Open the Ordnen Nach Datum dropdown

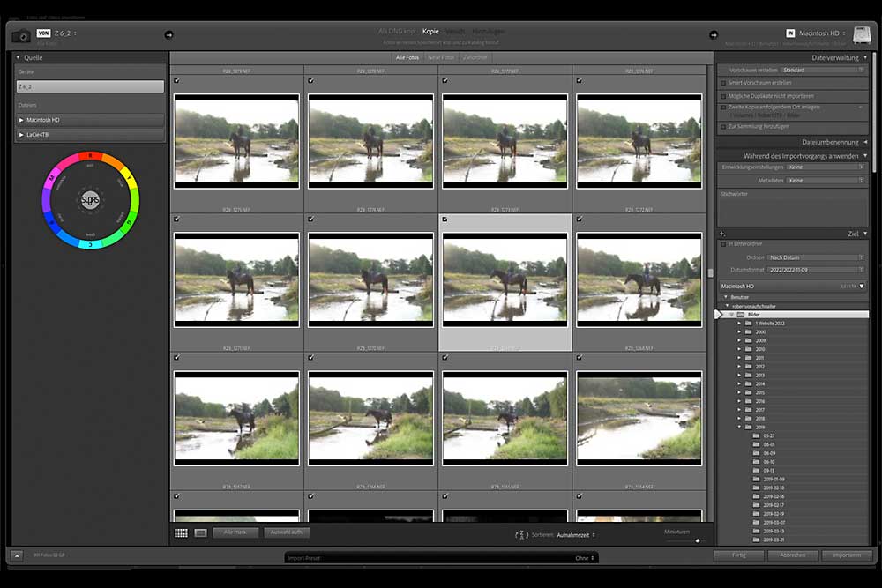pyautogui.click(x=816, y=257)
